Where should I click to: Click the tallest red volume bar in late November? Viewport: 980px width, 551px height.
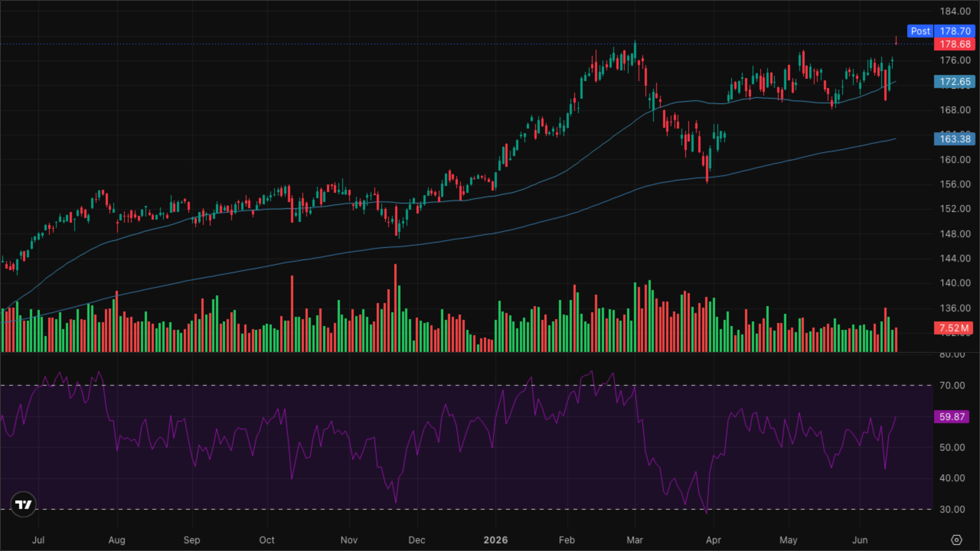click(395, 308)
